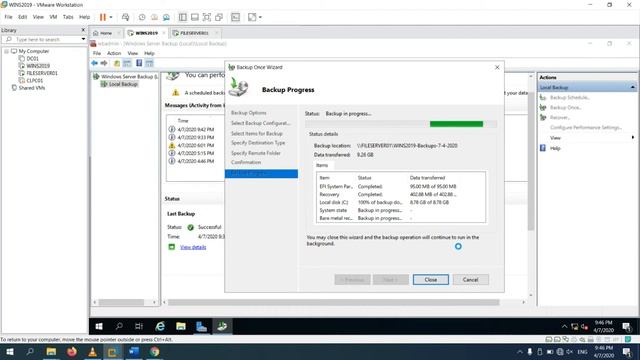Toggle the thumbnail bar view icon
Screen dimensions: 640x360
195,17
